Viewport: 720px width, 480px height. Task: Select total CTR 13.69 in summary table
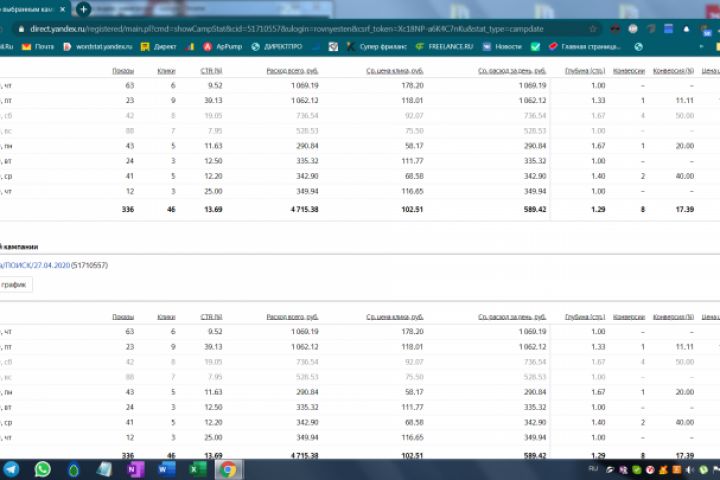click(214, 209)
